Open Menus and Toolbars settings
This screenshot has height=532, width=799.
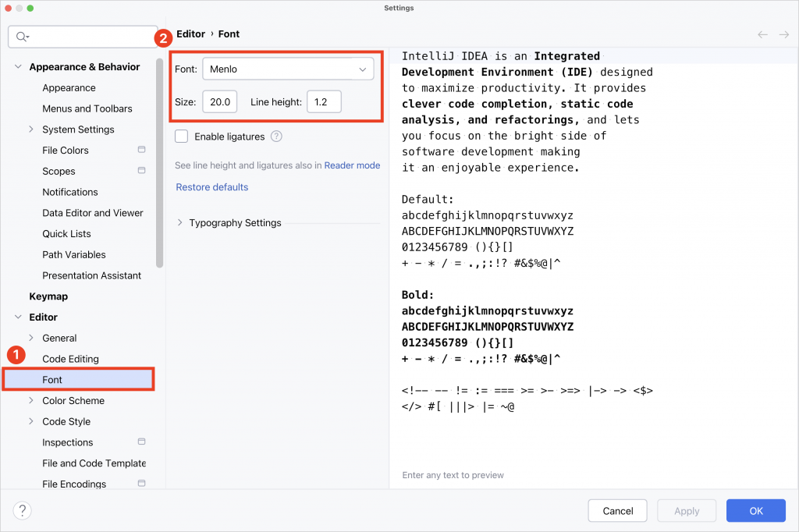coord(87,108)
